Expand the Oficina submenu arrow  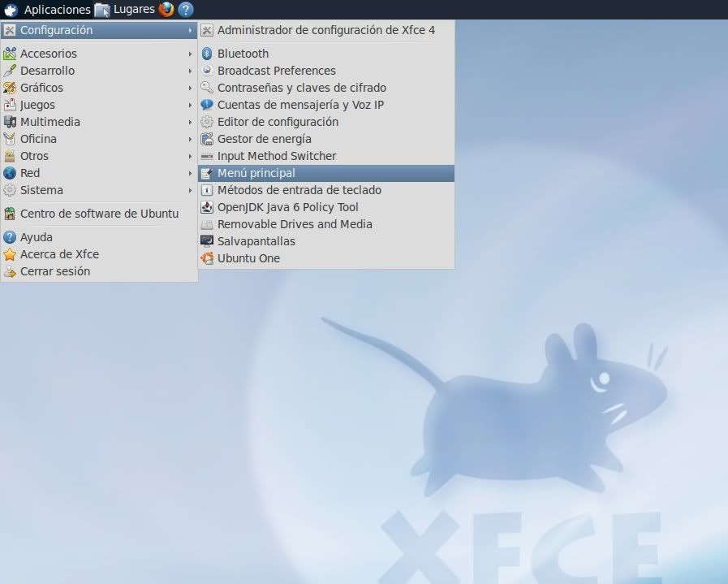click(x=191, y=139)
